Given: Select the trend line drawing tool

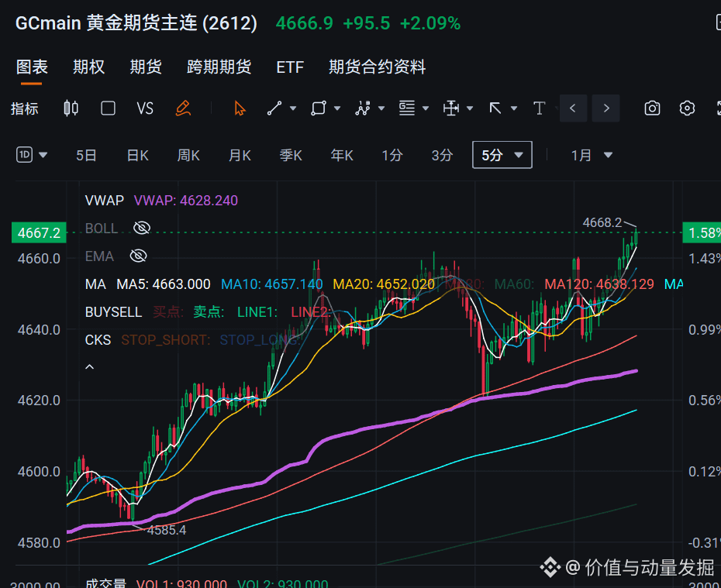Looking at the screenshot, I should 274,108.
